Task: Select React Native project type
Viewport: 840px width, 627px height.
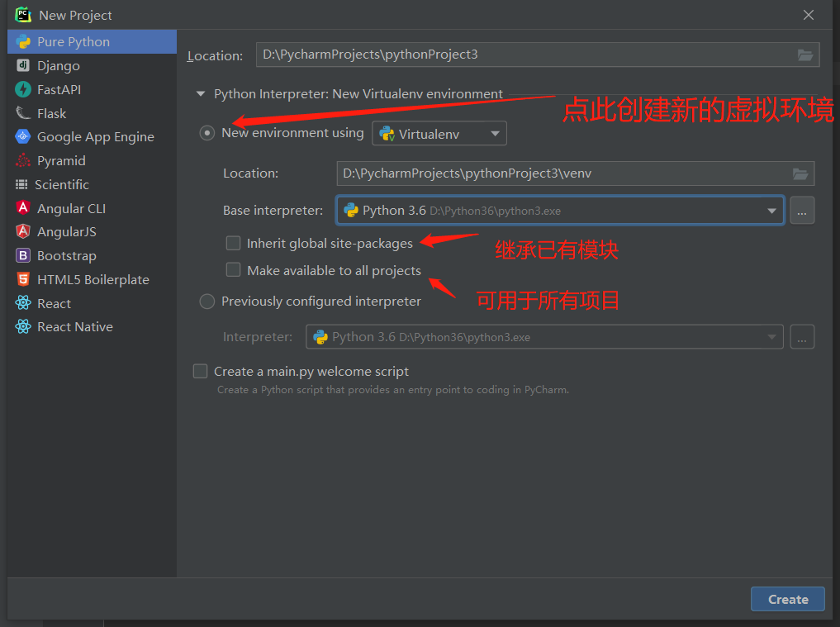Action: pos(93,326)
